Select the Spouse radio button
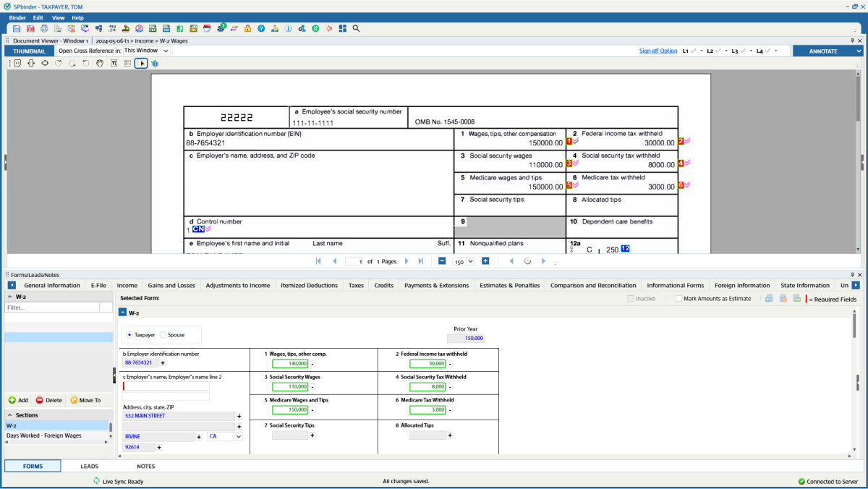Viewport: 868px width, 489px height. click(163, 335)
